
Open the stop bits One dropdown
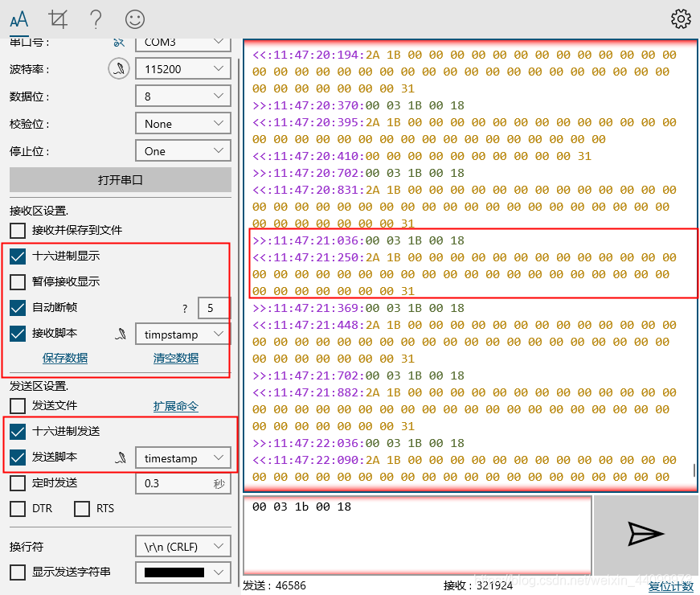(183, 150)
